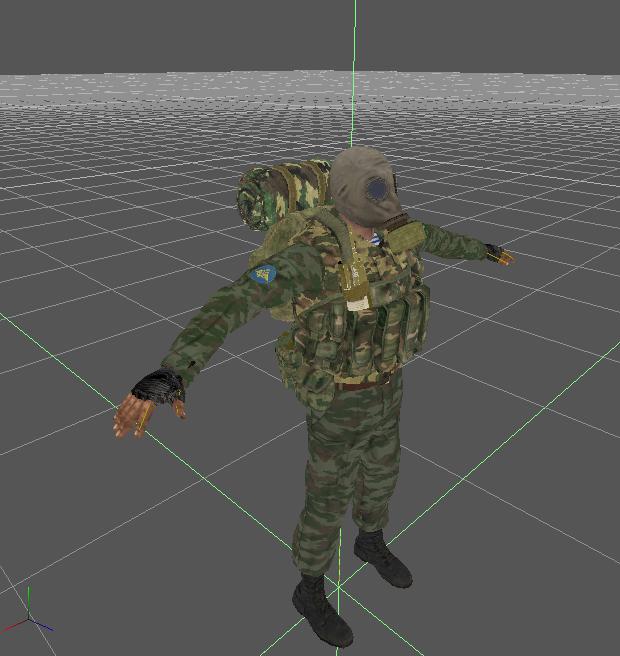This screenshot has width=620, height=656.
Task: Select the blue shoulder patch on sleeve
Action: click(x=263, y=274)
